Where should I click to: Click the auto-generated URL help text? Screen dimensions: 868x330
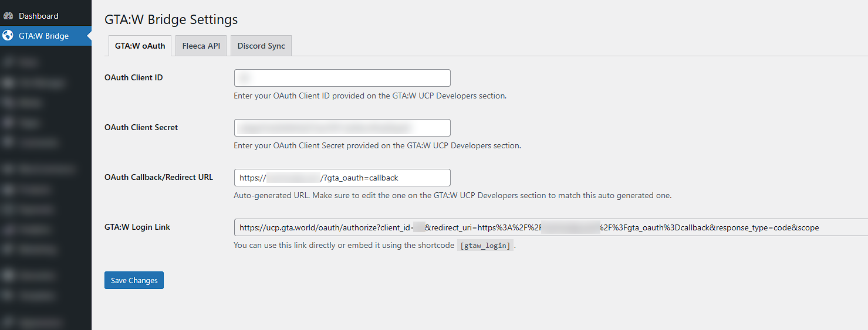(x=452, y=195)
